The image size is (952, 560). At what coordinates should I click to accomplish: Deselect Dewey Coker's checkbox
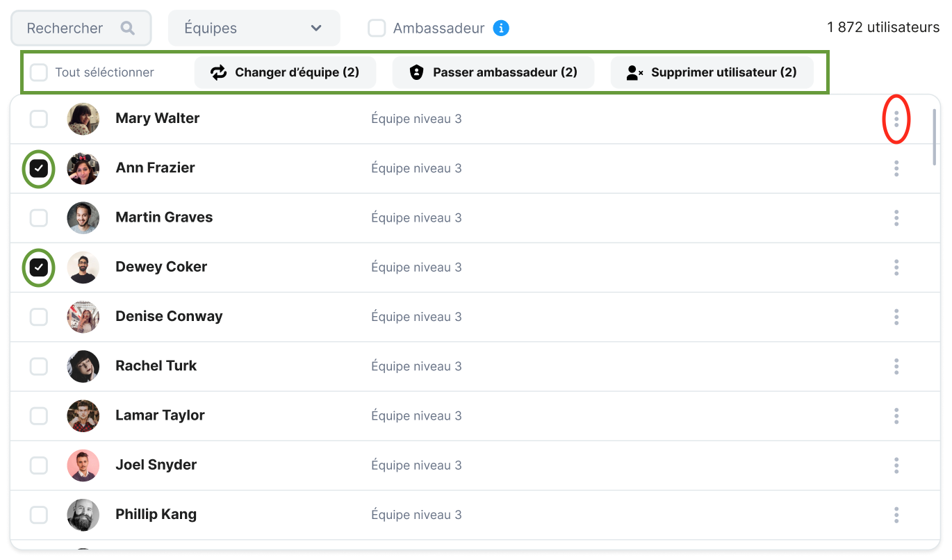[x=39, y=267]
